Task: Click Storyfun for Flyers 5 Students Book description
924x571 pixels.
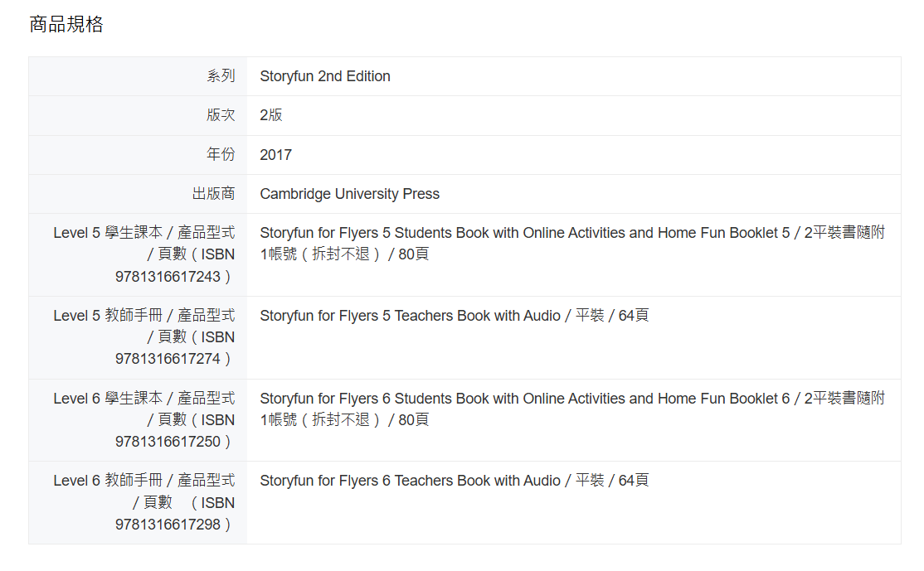Action: 572,243
